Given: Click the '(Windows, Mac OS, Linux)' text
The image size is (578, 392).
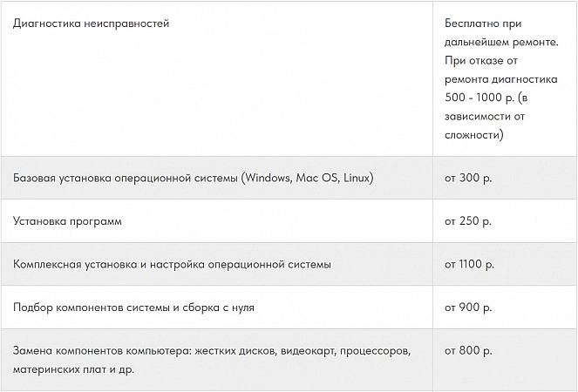Looking at the screenshot, I should (x=308, y=178).
